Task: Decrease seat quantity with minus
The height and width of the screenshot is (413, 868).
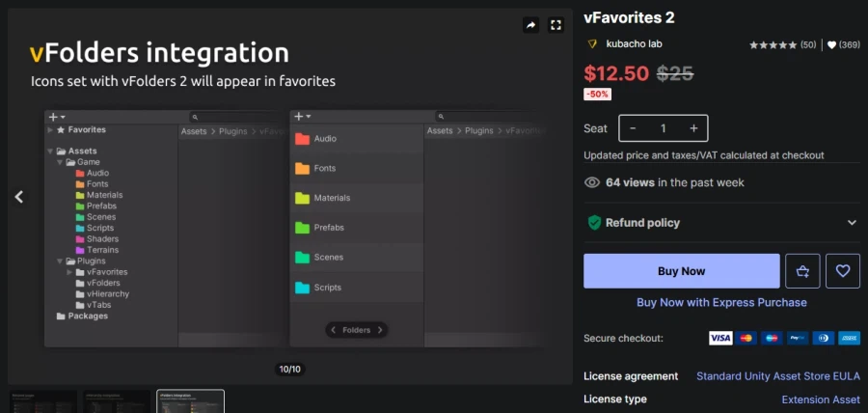Action: (x=633, y=128)
